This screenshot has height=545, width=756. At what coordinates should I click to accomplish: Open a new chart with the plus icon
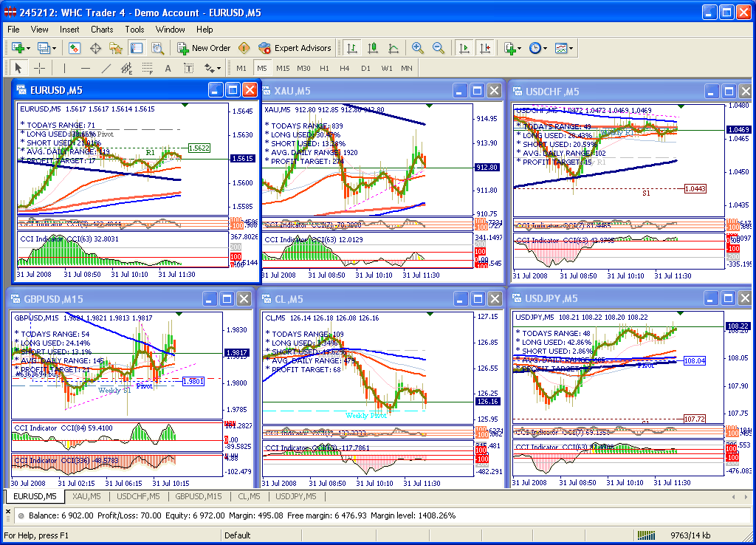click(18, 48)
